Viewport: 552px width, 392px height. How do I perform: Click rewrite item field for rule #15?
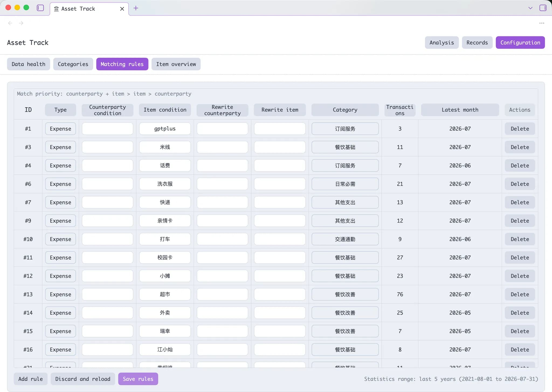(x=280, y=331)
